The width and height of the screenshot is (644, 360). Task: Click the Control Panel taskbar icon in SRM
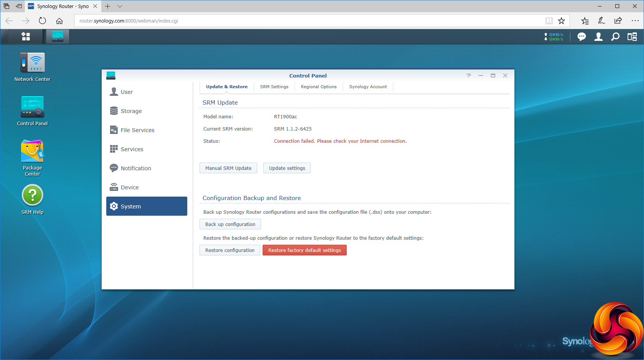[58, 36]
